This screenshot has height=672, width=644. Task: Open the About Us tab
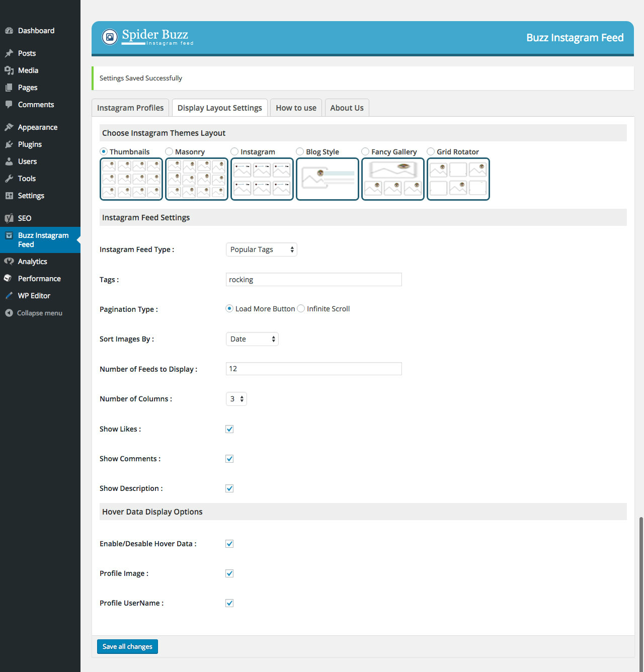[347, 108]
